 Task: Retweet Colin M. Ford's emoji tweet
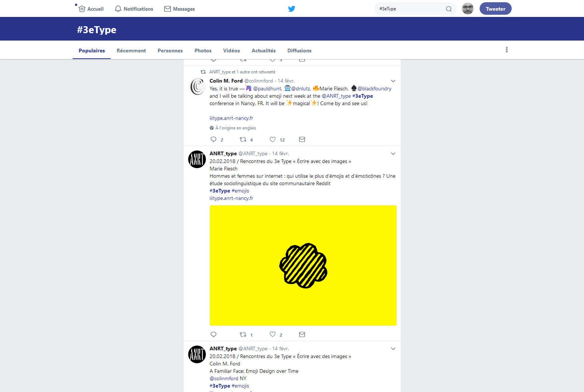[243, 139]
